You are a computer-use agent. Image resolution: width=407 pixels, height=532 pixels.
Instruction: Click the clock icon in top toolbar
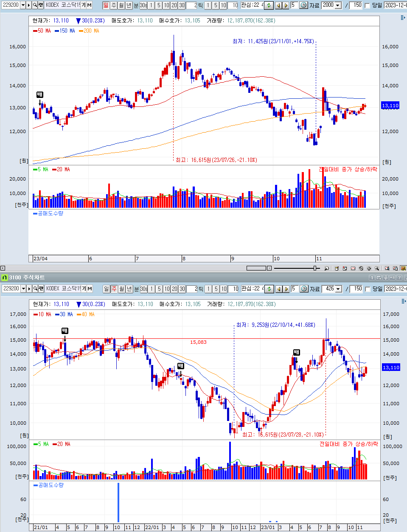(x=303, y=5)
